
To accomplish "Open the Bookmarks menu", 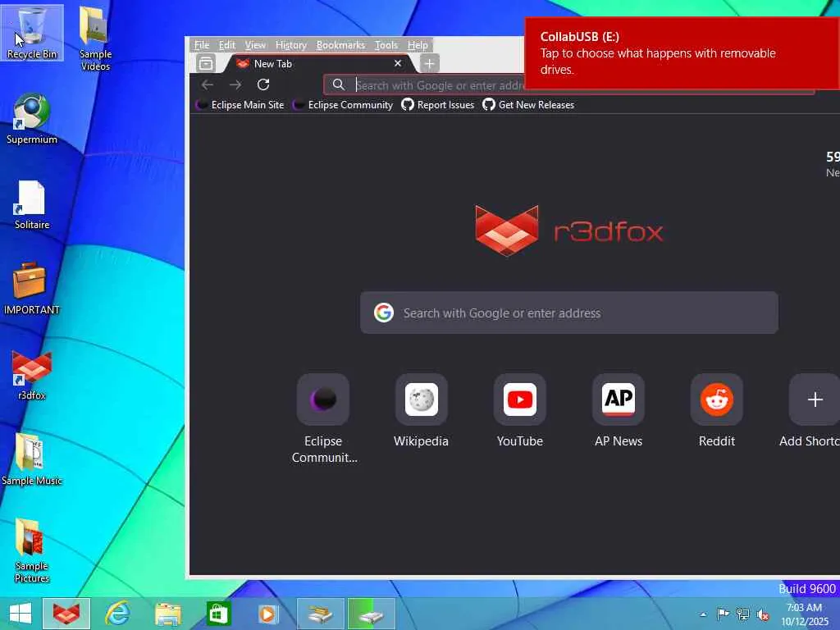I will [x=340, y=45].
